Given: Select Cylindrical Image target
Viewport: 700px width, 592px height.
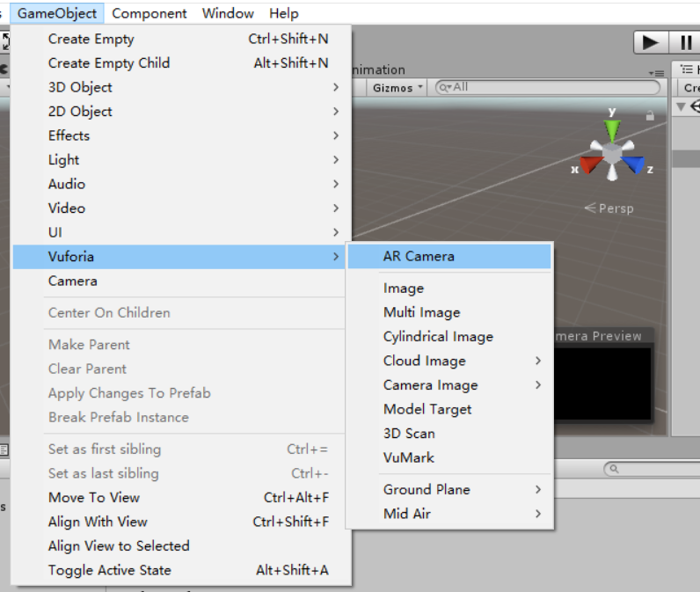Looking at the screenshot, I should point(449,336).
